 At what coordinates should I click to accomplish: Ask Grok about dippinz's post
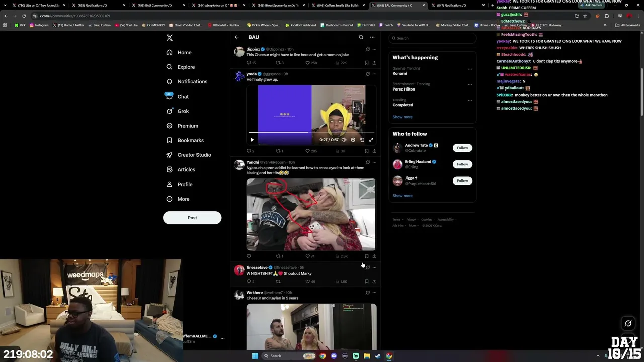[367, 49]
